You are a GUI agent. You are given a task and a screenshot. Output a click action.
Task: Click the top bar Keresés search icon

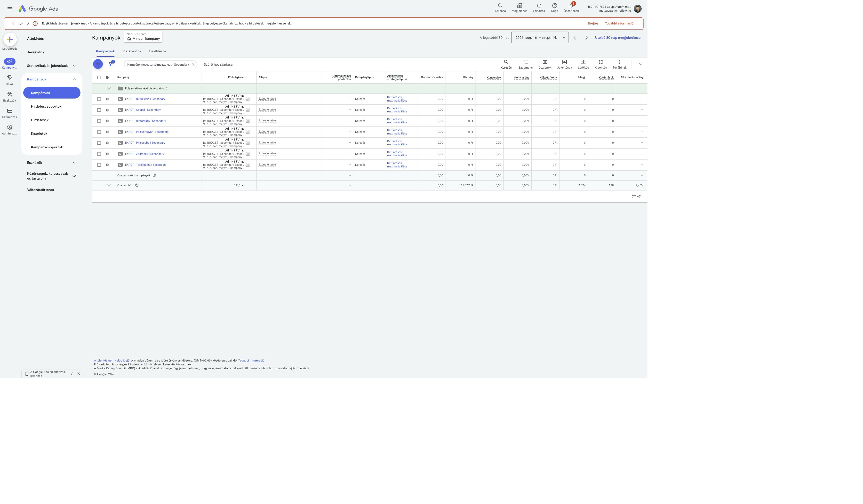click(500, 8)
